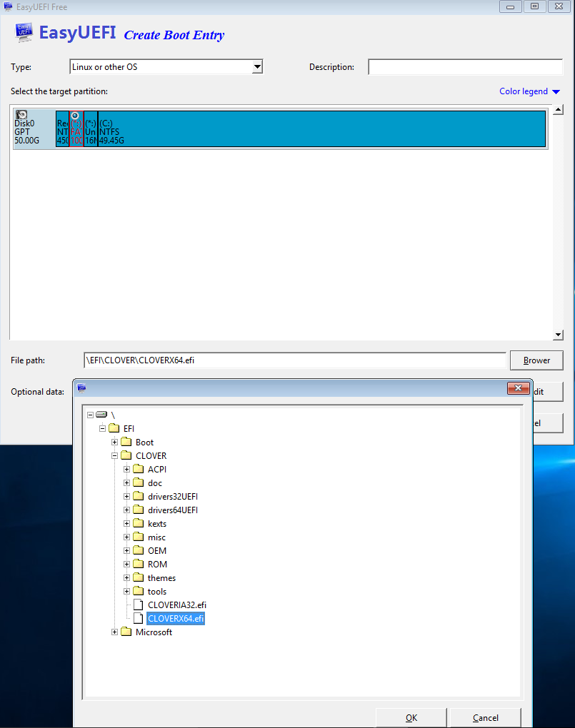Screen dimensions: 575x728
Task: Click the EasyUEFI logo icon
Action: 23,33
